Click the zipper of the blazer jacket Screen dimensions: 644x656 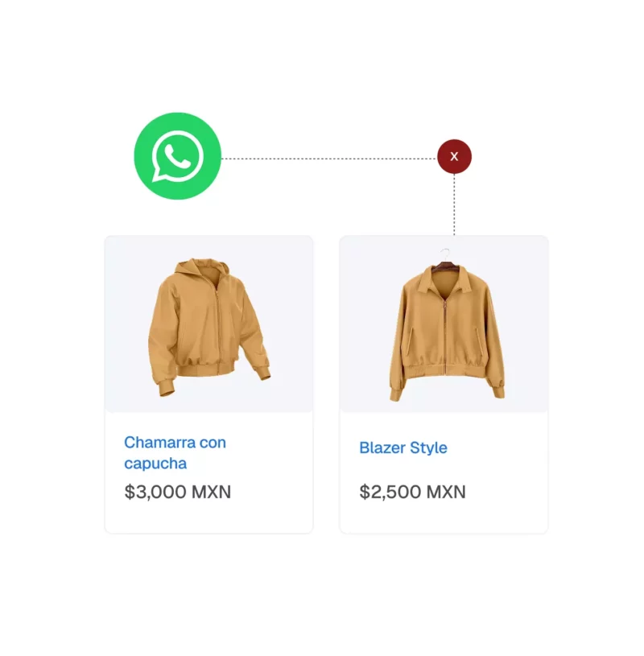point(445,335)
